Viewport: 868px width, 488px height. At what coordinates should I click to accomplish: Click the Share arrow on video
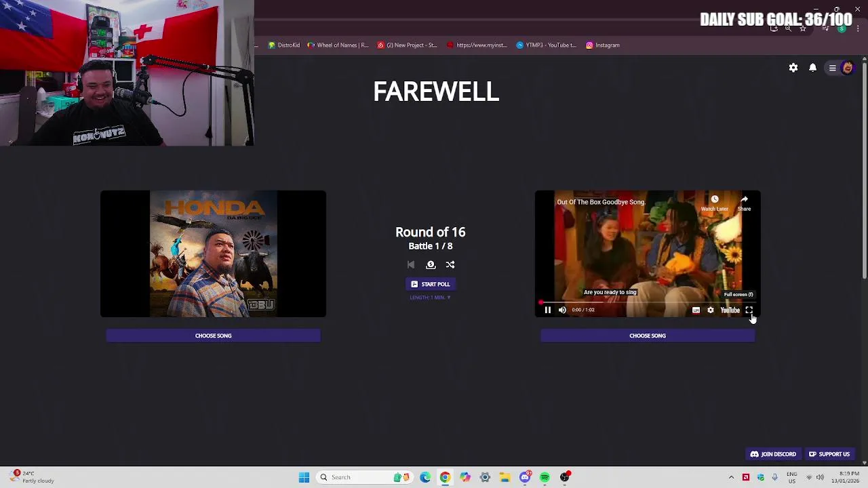744,199
